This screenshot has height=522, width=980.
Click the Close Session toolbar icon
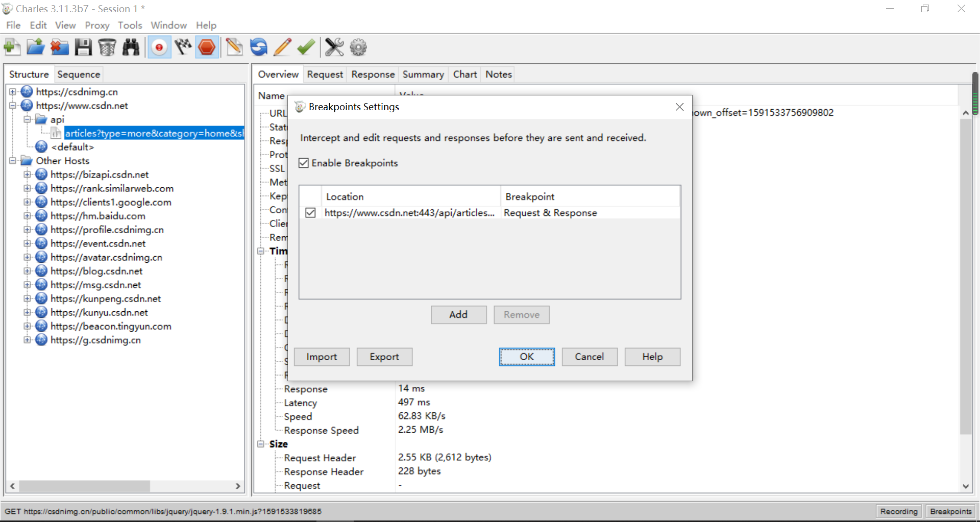point(59,47)
